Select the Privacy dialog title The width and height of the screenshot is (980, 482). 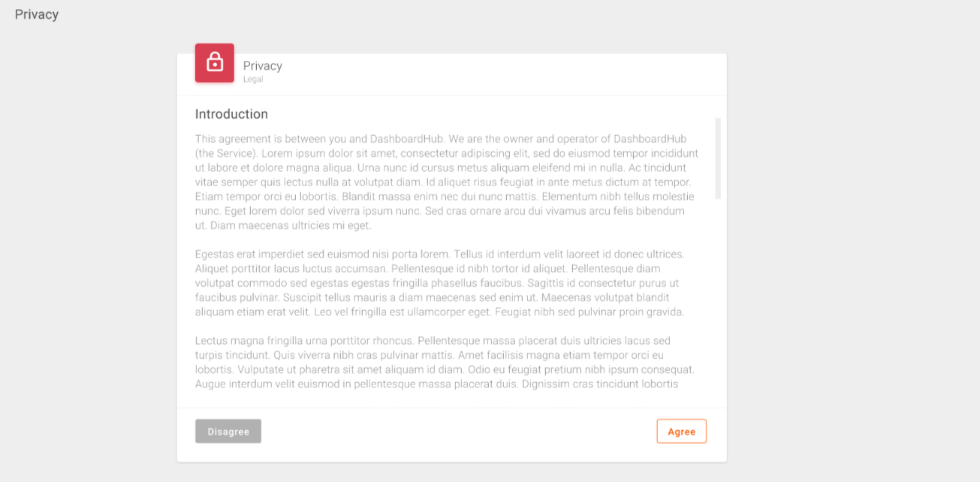click(x=262, y=65)
